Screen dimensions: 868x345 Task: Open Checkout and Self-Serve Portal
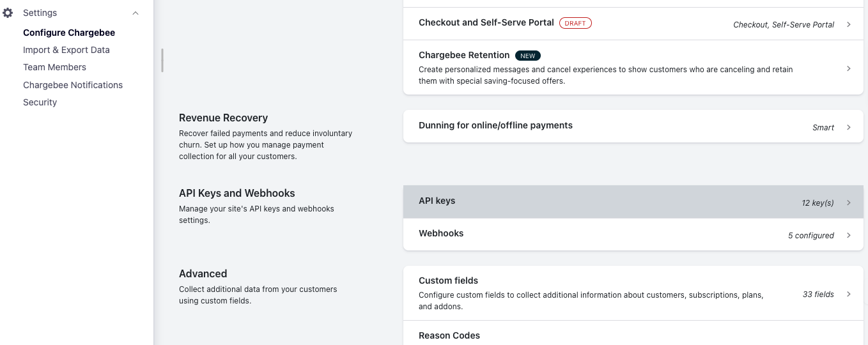click(486, 22)
